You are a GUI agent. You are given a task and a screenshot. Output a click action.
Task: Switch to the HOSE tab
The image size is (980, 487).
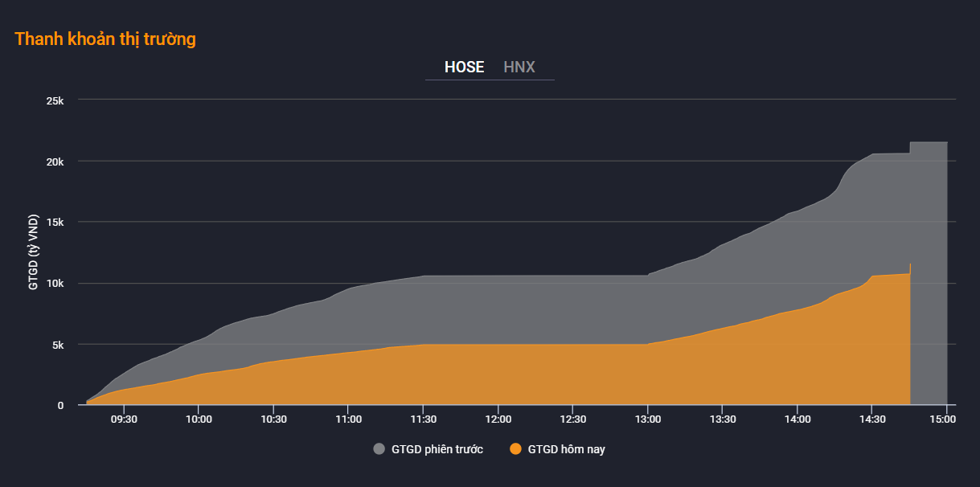click(x=464, y=67)
